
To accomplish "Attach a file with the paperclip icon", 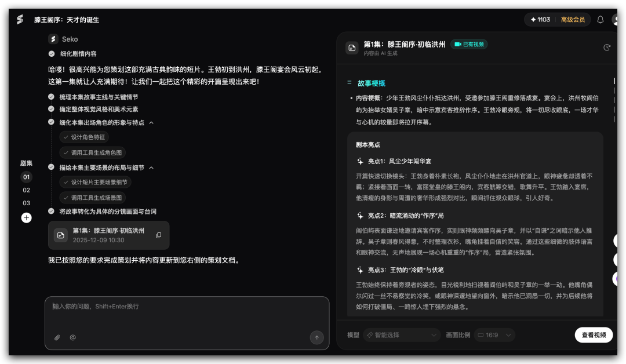I will coord(57,337).
